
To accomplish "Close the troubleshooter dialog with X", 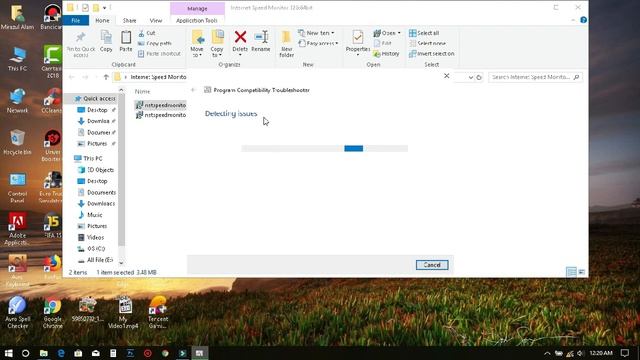I will [447, 76].
